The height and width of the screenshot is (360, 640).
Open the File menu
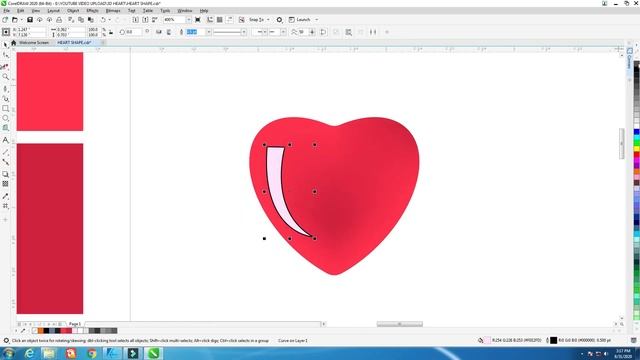click(x=7, y=11)
